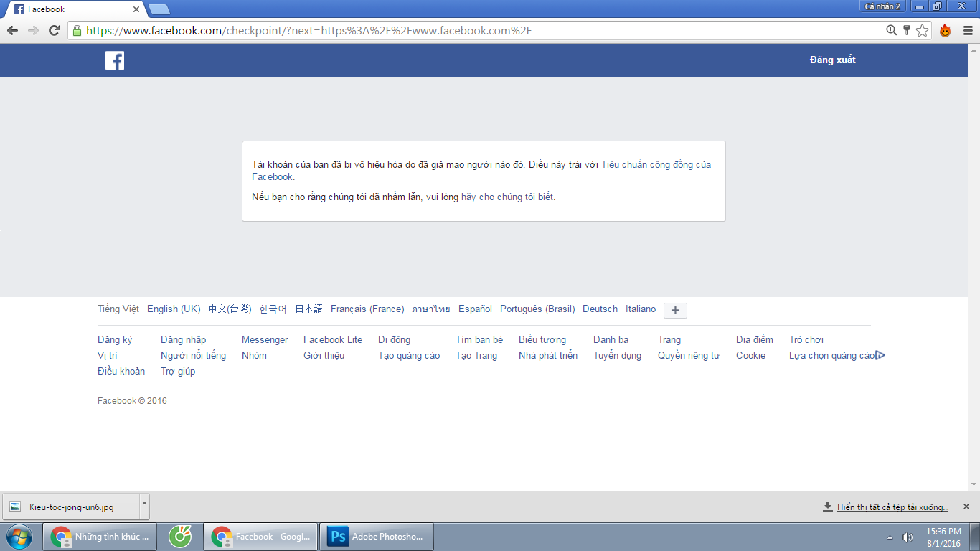Image resolution: width=980 pixels, height=551 pixels.
Task: Click hãy cho chúng tôi biết link
Action: (507, 197)
